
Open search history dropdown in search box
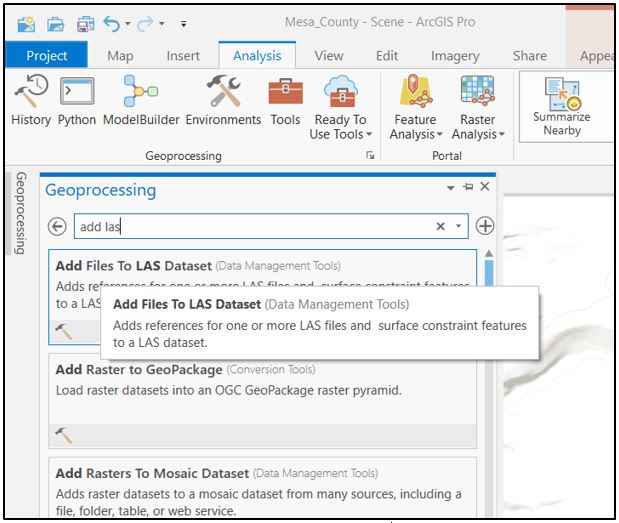458,226
